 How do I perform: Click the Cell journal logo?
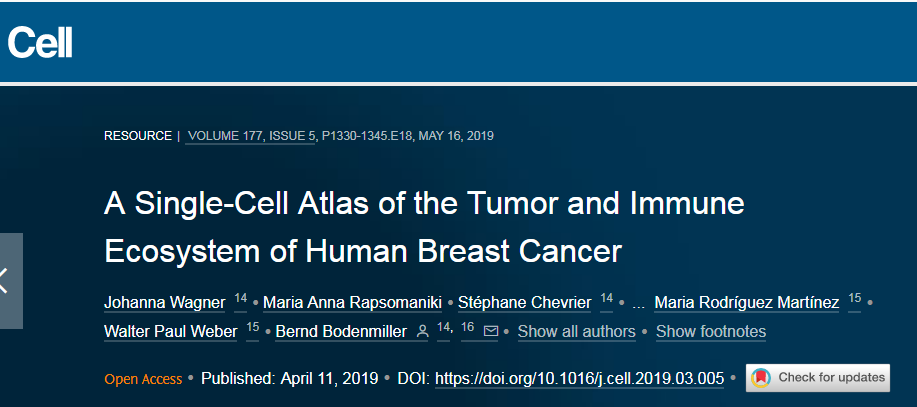click(40, 43)
